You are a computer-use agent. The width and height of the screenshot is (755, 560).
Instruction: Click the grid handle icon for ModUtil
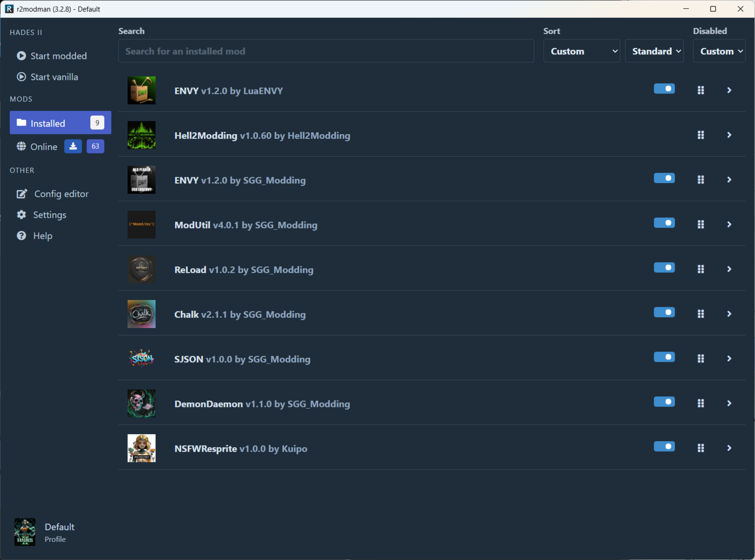pos(701,225)
